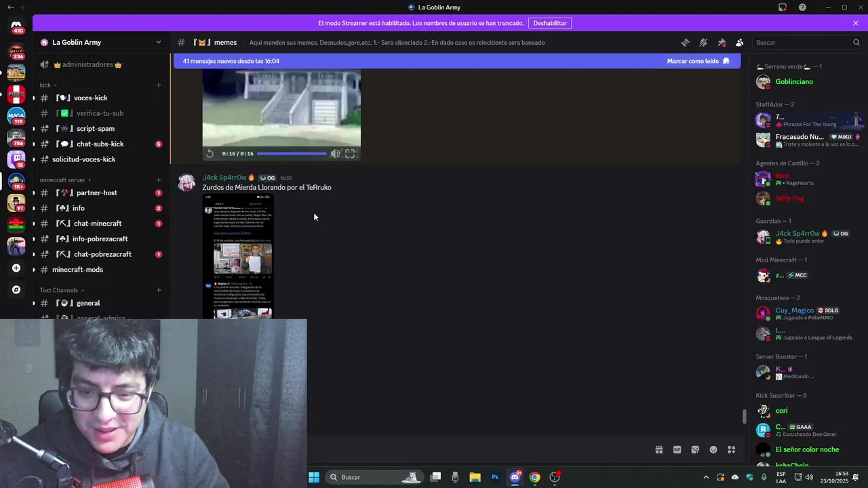Open the GIF picker
Viewport: 868px width, 488px height.
(677, 449)
